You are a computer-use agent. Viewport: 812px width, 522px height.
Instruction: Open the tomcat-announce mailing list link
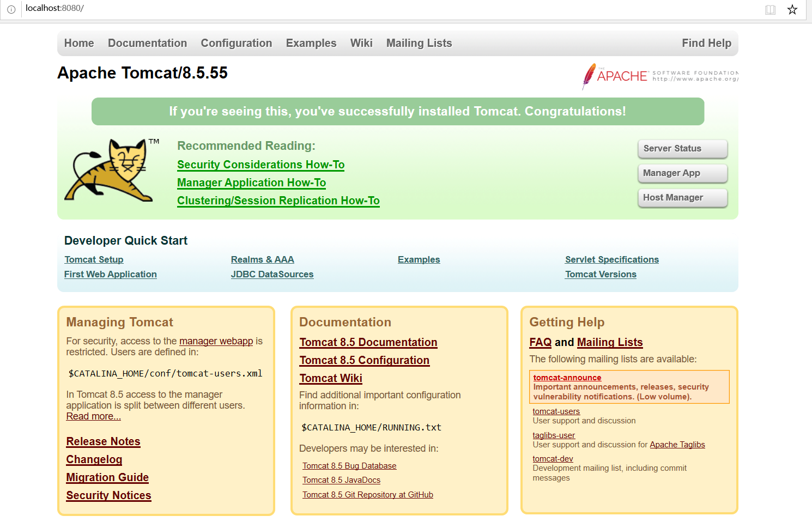(x=567, y=378)
